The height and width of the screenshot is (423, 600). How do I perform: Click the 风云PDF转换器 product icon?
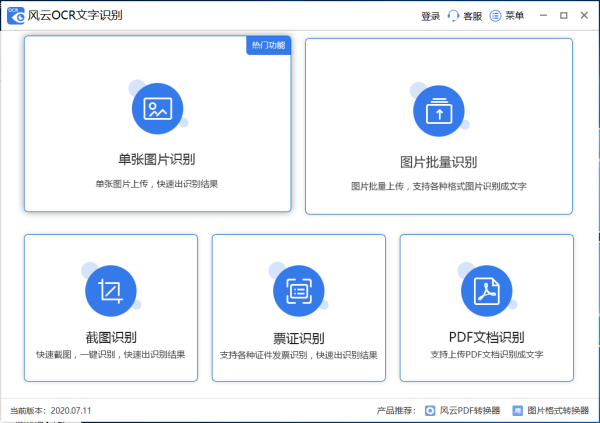pyautogui.click(x=430, y=410)
